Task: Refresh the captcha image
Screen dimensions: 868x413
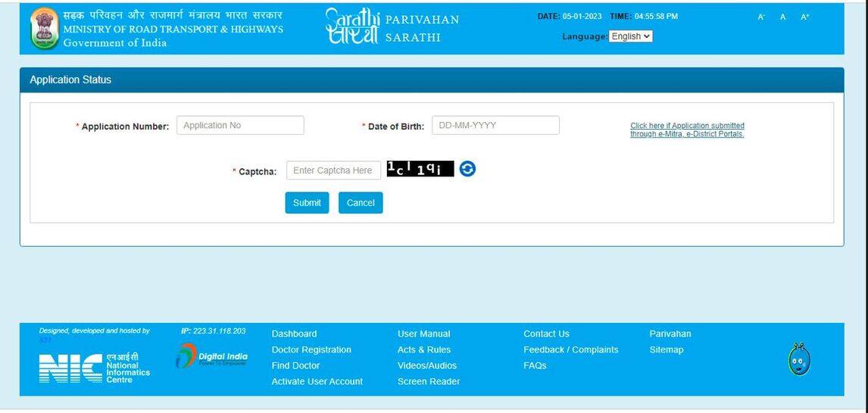Action: point(467,169)
